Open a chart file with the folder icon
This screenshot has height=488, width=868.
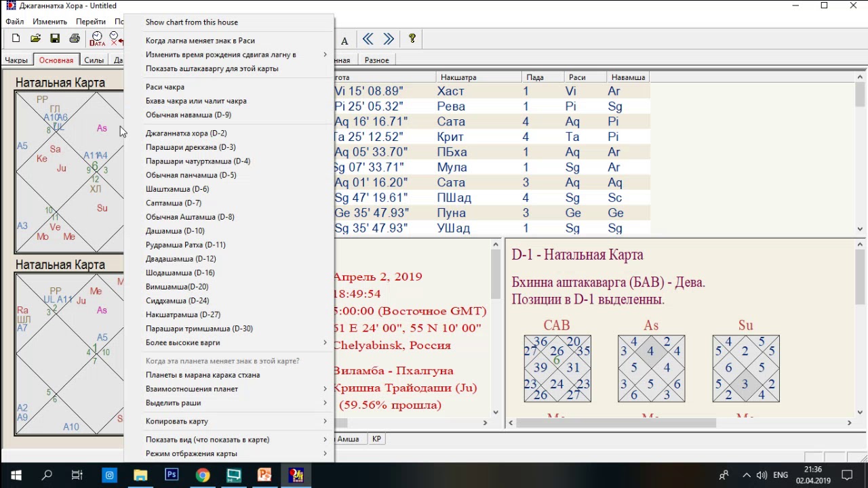tap(35, 39)
